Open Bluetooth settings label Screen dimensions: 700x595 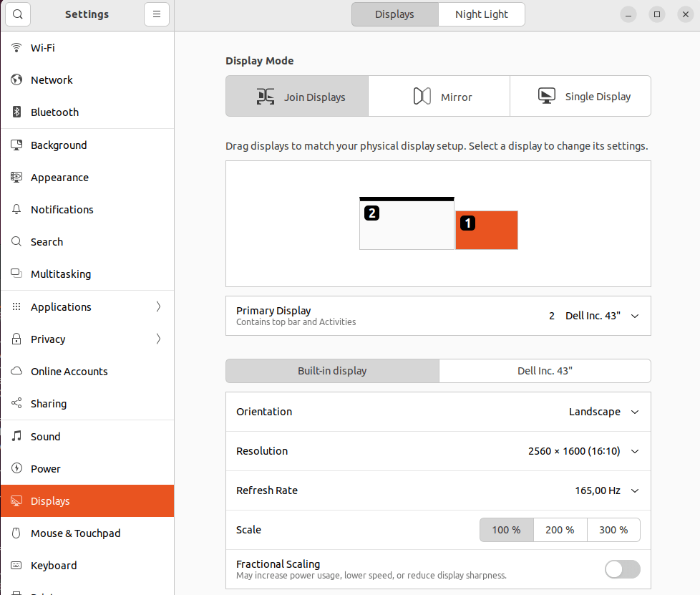[55, 112]
